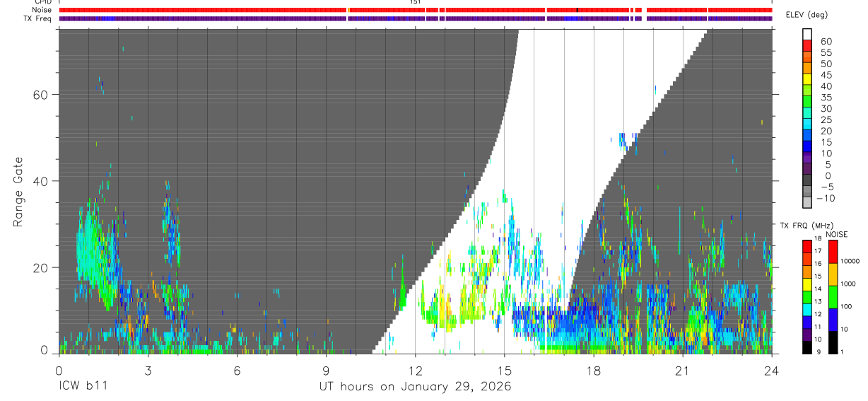Click the 18 label on TX FRQ legend
Image resolution: width=868 pixels, height=401 pixels.
click(x=818, y=239)
